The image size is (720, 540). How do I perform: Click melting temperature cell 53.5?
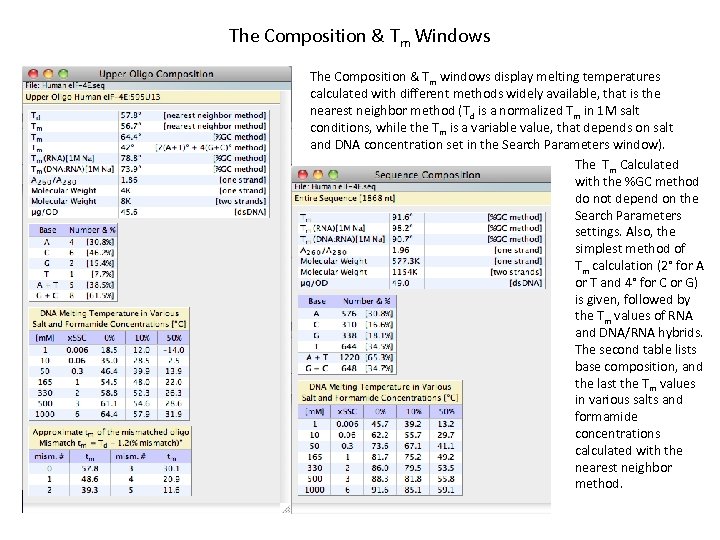coord(446,468)
